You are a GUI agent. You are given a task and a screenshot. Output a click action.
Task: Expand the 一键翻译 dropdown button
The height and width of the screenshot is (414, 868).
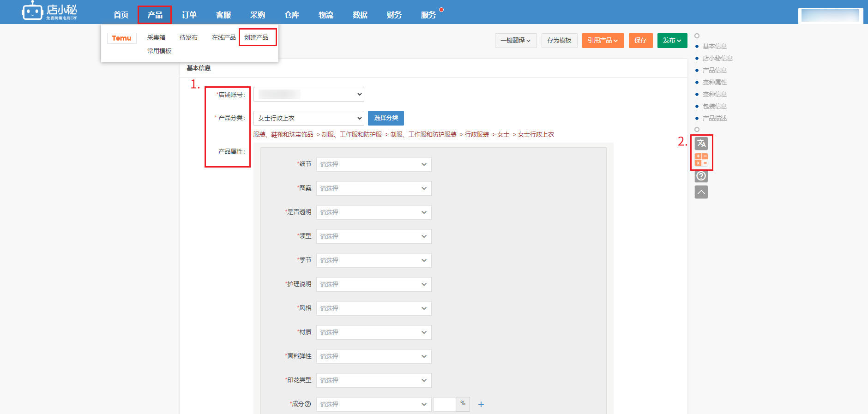516,41
